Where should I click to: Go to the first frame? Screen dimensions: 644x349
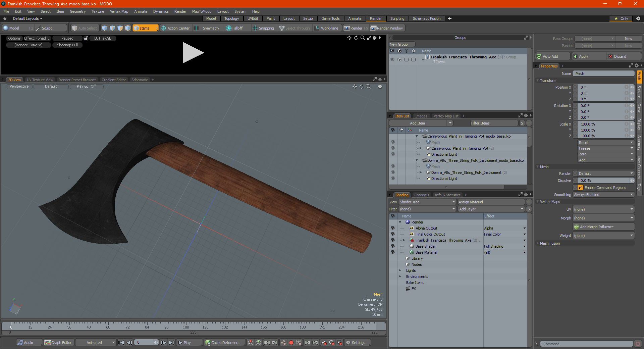click(x=121, y=343)
